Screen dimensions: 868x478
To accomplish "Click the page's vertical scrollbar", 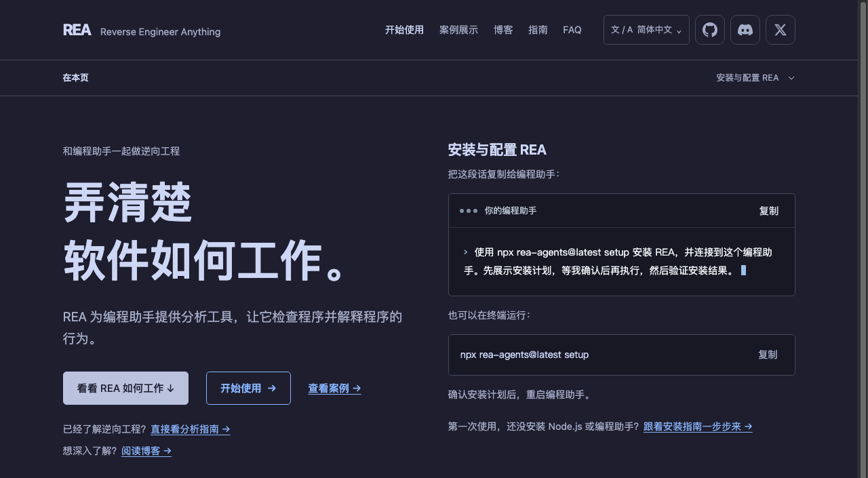I will point(863,239).
